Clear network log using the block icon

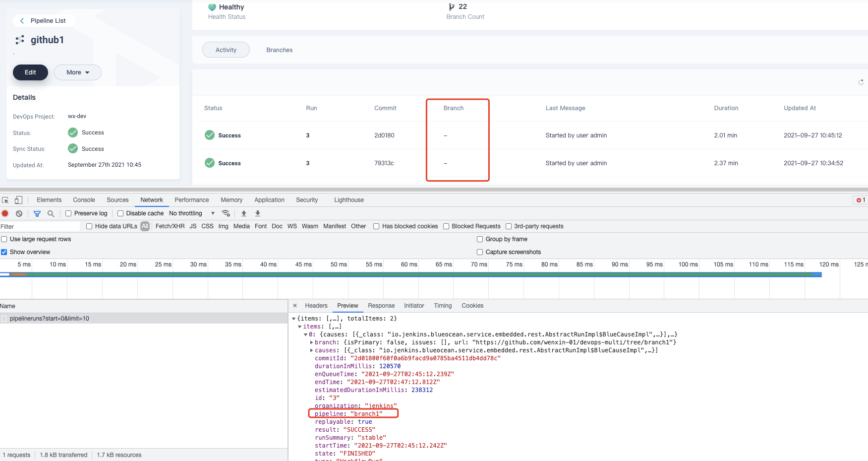(19, 213)
